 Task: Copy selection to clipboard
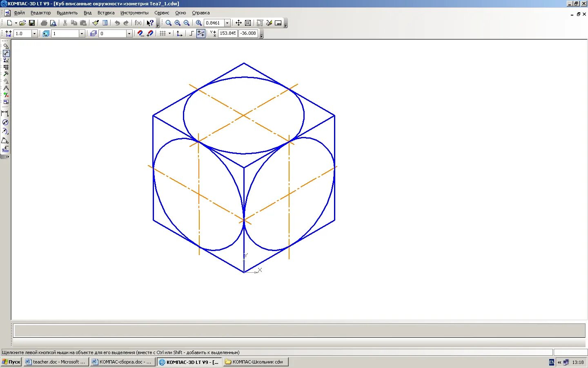tap(74, 23)
